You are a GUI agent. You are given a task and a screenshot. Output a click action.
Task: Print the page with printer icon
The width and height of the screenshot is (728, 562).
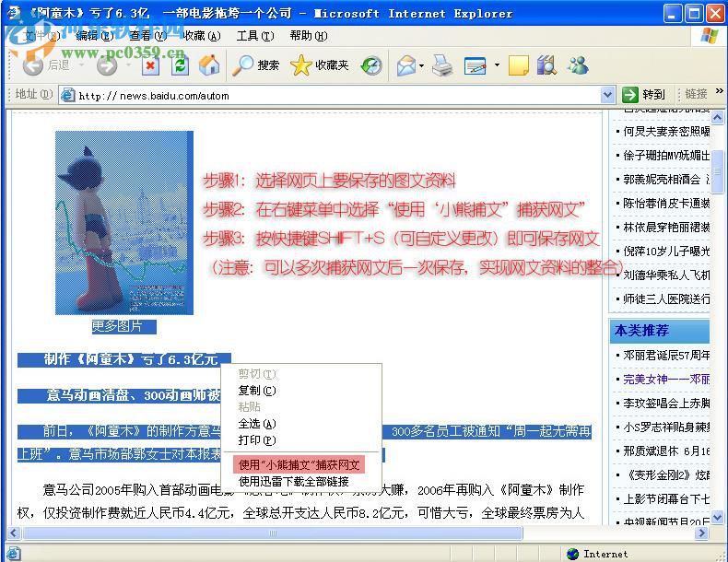pyautogui.click(x=442, y=65)
